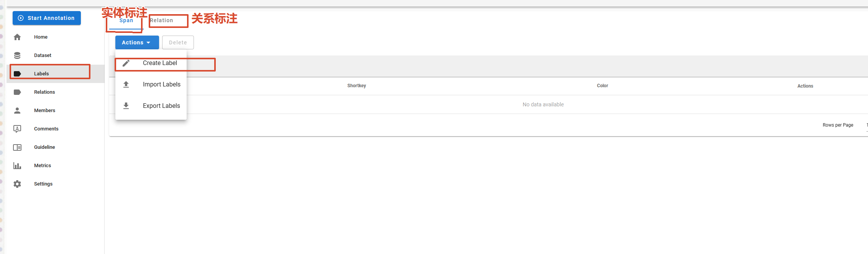Screen dimensions: 868x254
Task: Open the Actions dropdown button
Action: coord(137,42)
